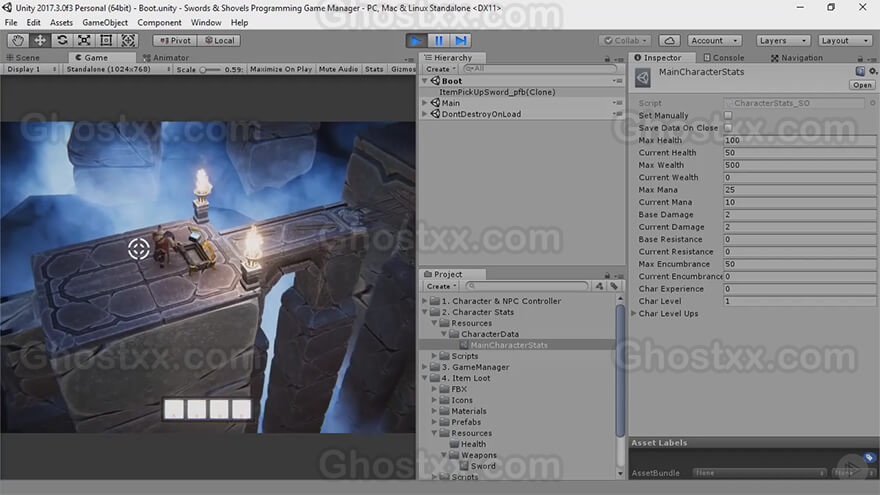This screenshot has height=495, width=880.
Task: Open the Layout dropdown
Action: [844, 40]
